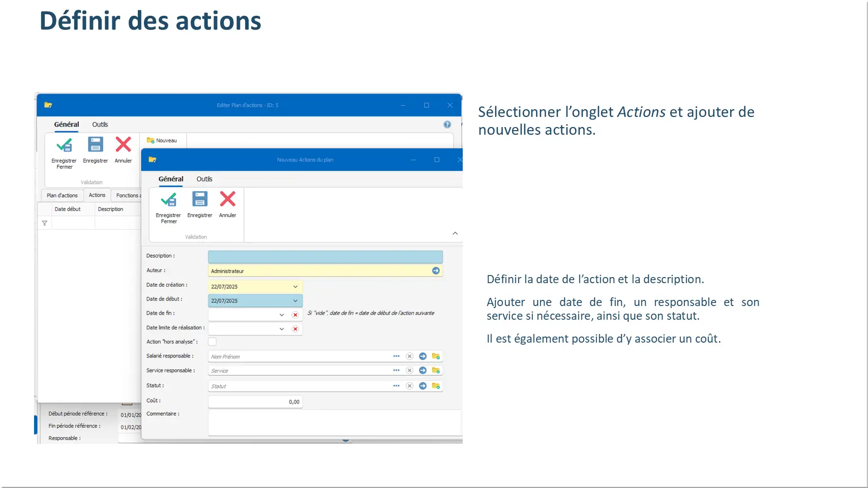The image size is (868, 488).
Task: Switch to the Actions tab
Action: (x=97, y=195)
